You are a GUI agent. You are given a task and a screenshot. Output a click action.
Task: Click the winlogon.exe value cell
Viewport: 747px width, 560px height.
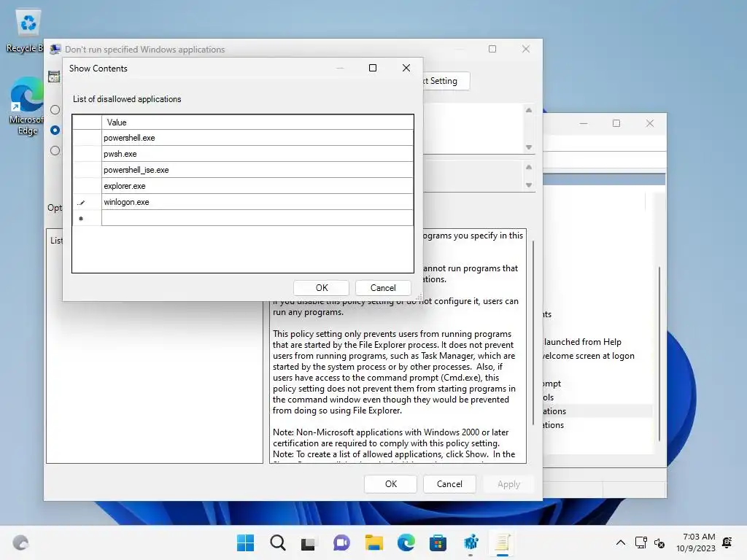pyautogui.click(x=258, y=202)
